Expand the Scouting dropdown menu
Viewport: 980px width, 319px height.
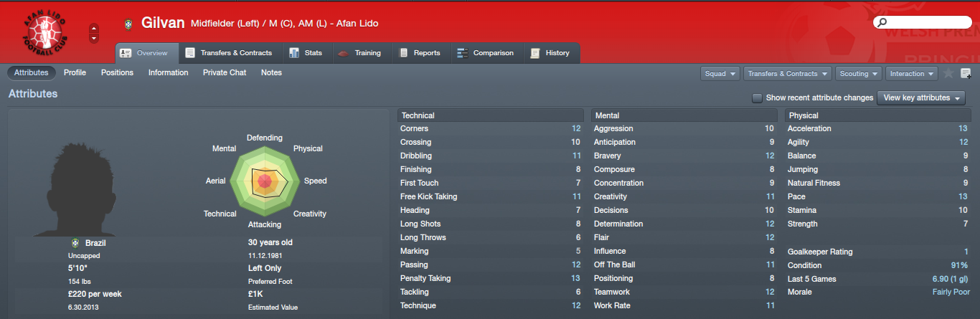[x=859, y=74]
